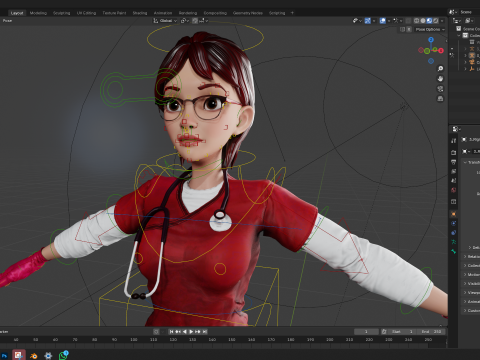
Task: Play the animation in reverse
Action: point(185,332)
